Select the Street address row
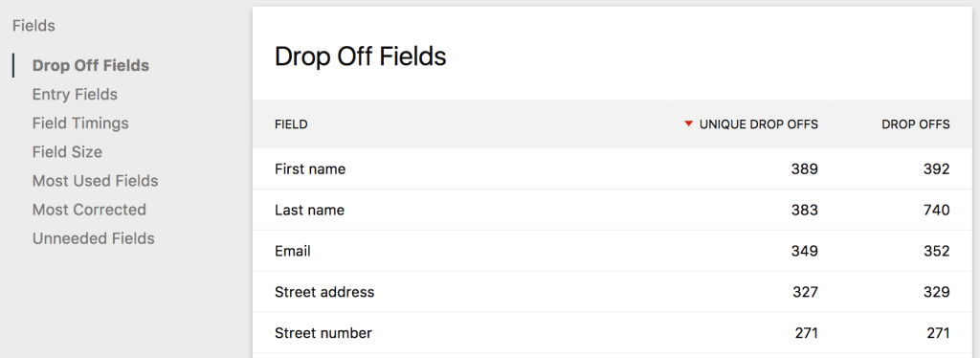This screenshot has width=980, height=358. click(612, 292)
